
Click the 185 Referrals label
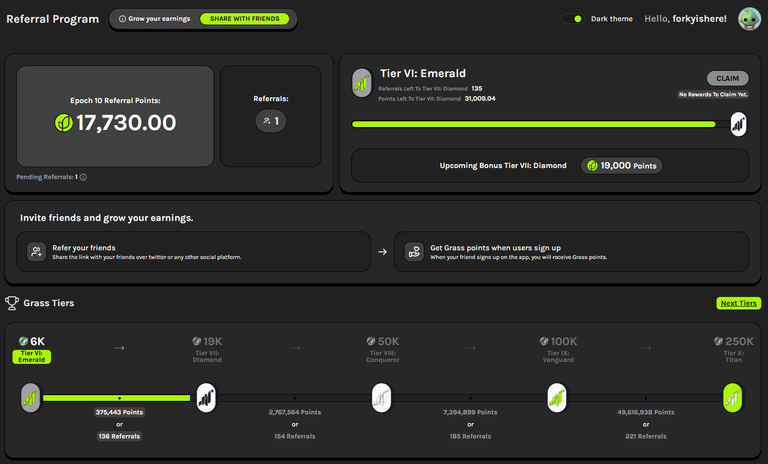click(470, 436)
